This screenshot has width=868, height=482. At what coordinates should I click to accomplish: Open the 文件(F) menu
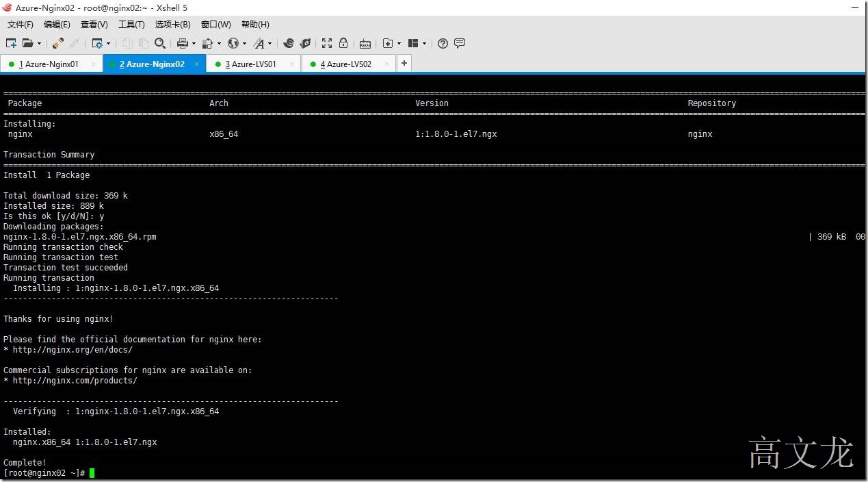tap(21, 25)
